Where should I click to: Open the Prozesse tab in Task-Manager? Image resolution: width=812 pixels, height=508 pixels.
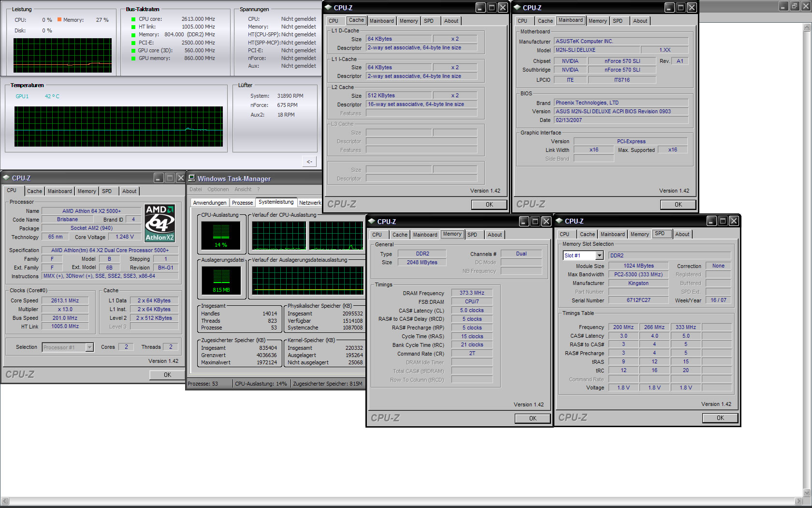(x=242, y=203)
